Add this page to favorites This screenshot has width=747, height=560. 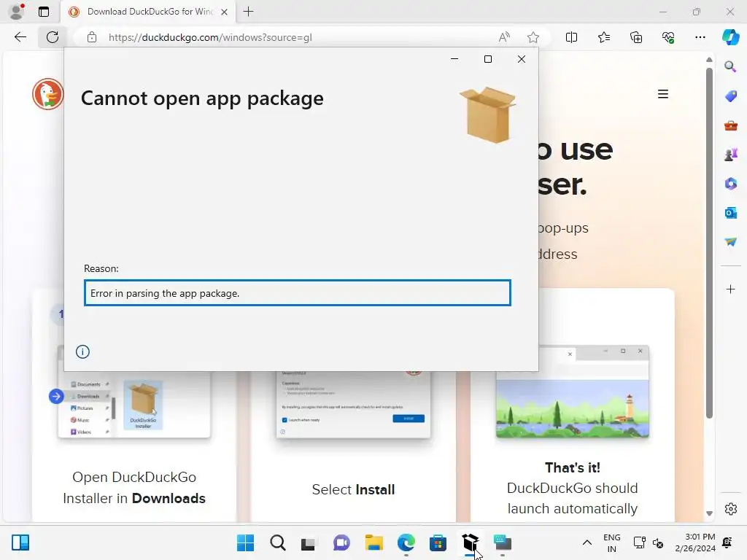tap(533, 37)
